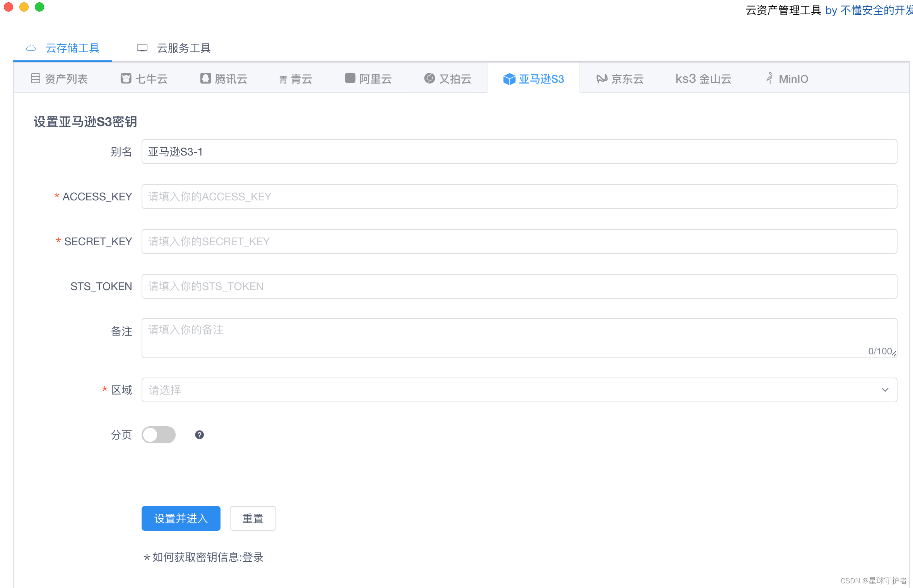The height and width of the screenshot is (588, 913).
Task: Click the 阿里云 tab icon
Action: click(x=350, y=79)
